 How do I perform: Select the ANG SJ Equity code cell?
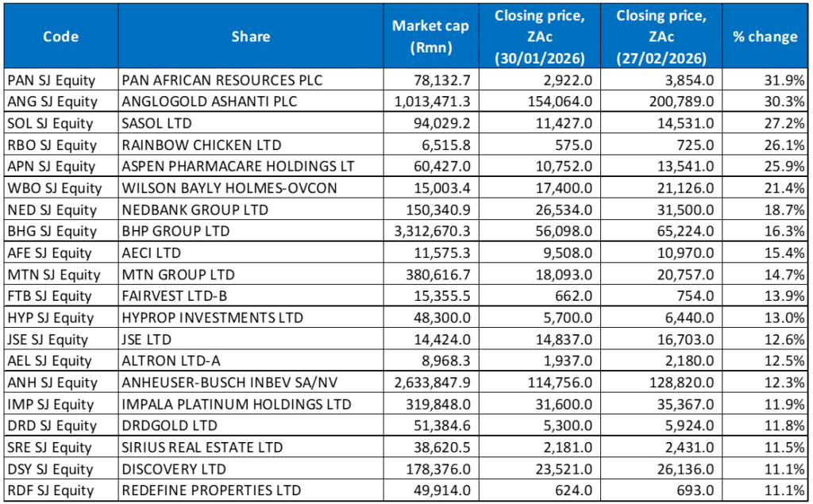tap(51, 102)
